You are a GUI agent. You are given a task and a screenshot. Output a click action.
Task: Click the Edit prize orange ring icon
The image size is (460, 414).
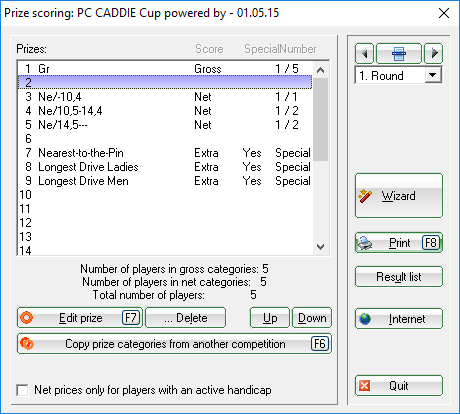(27, 318)
